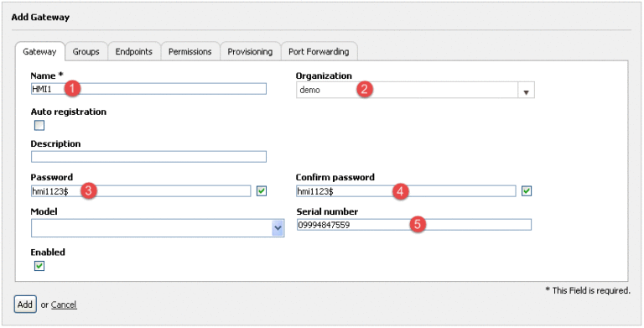The height and width of the screenshot is (328, 644).
Task: Click the Cancel link
Action: pos(64,305)
